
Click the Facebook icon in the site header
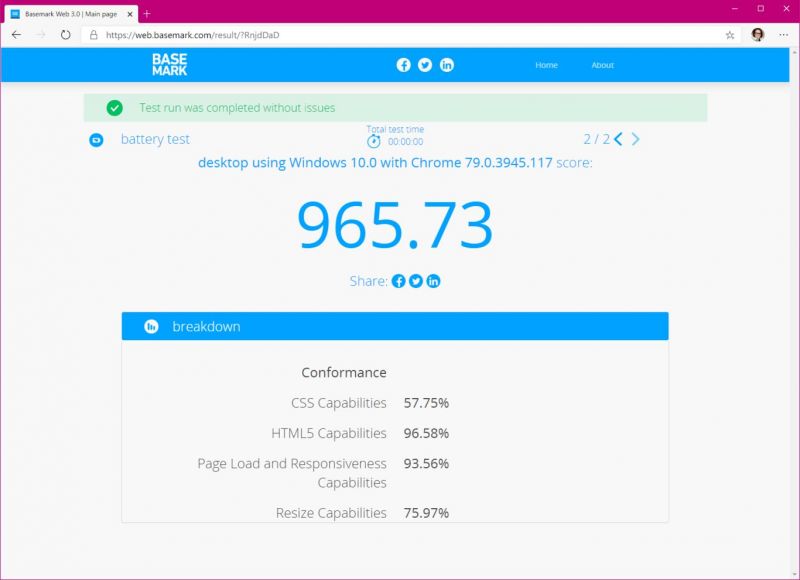[404, 65]
